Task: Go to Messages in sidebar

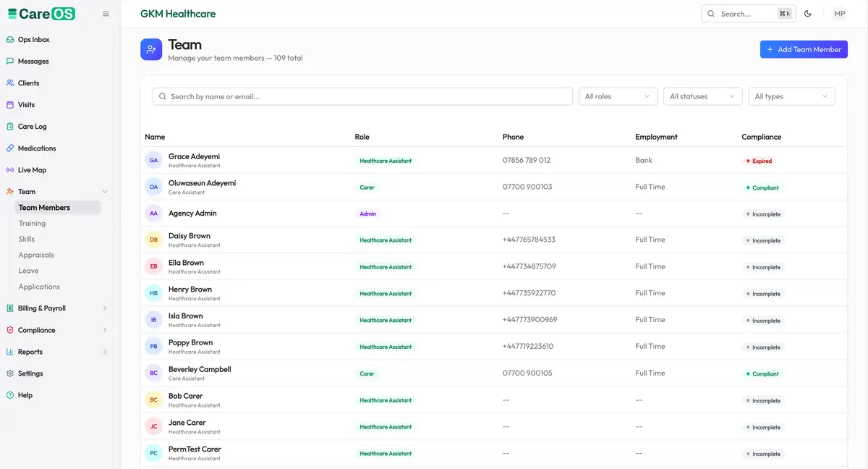Action: pyautogui.click(x=33, y=62)
